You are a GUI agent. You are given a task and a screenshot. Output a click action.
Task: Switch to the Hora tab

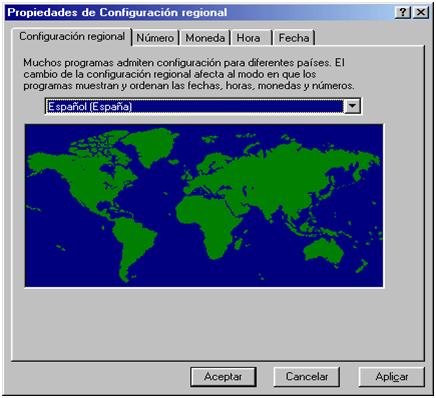(252, 38)
